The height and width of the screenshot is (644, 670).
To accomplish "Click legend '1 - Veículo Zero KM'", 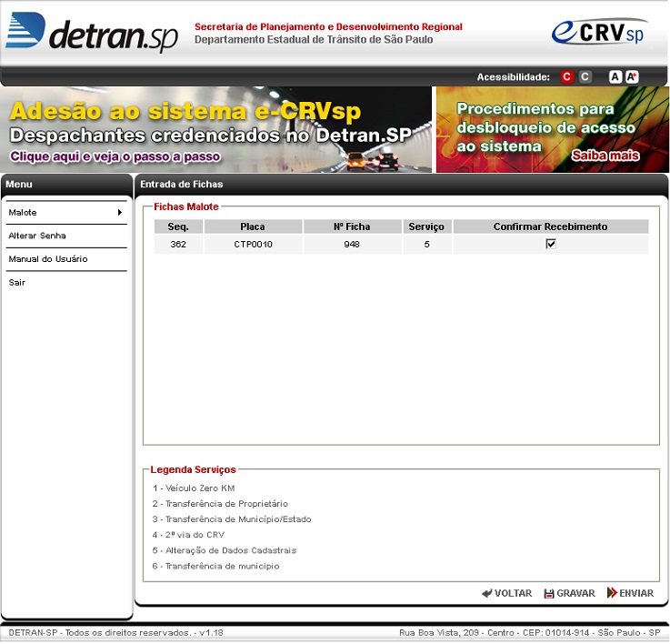I will coord(194,488).
